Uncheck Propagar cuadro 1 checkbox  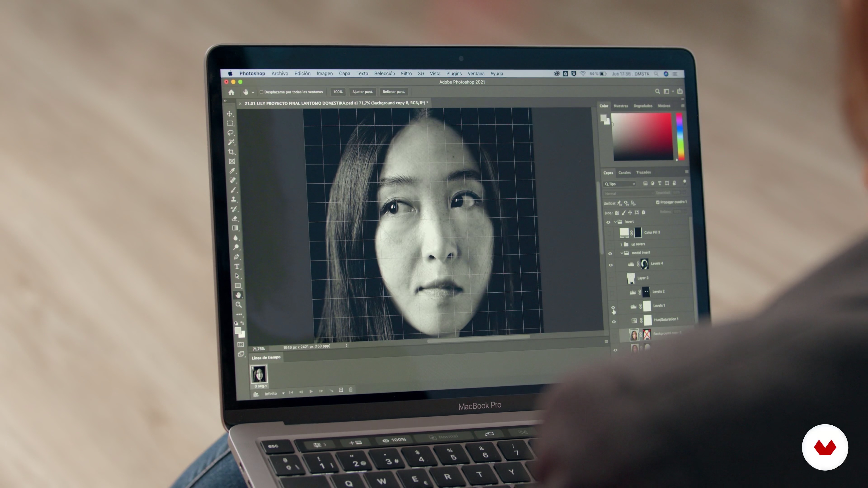coord(657,202)
